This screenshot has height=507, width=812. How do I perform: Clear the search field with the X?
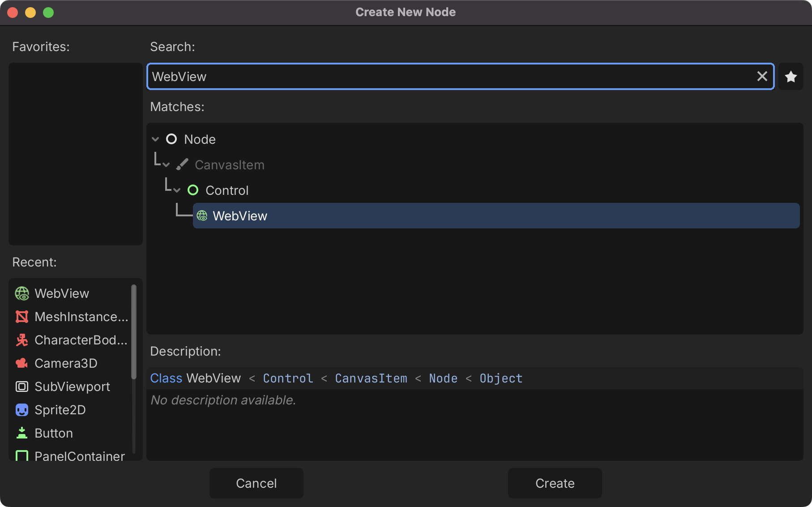(x=762, y=77)
